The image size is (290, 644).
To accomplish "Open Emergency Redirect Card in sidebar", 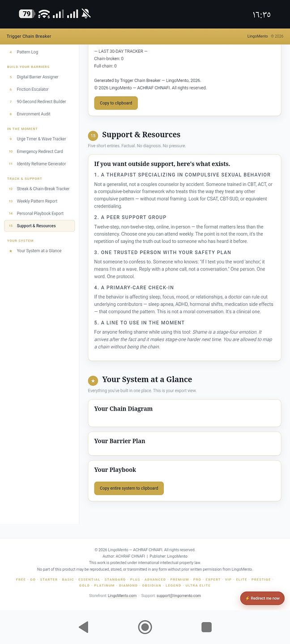I will 39,152.
